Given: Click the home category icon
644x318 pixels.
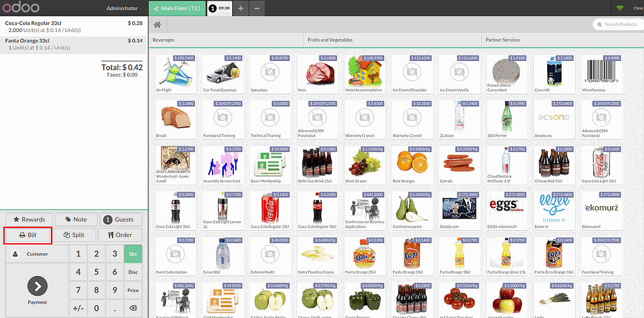Looking at the screenshot, I should coord(157,25).
